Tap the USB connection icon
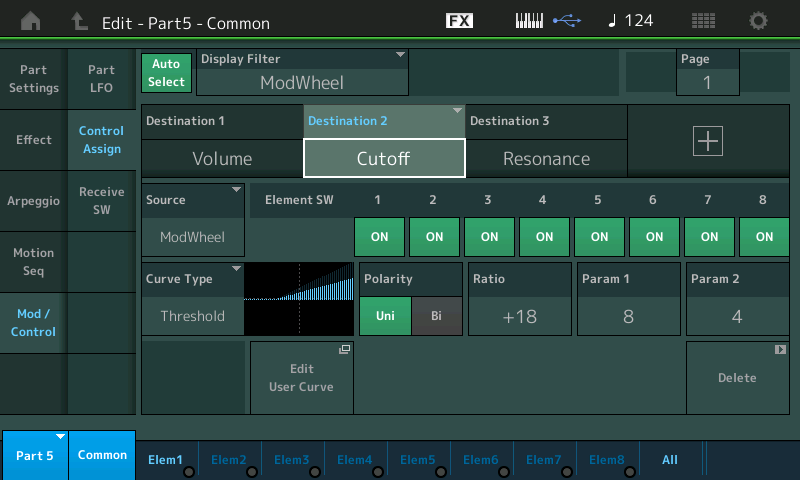 [566, 21]
